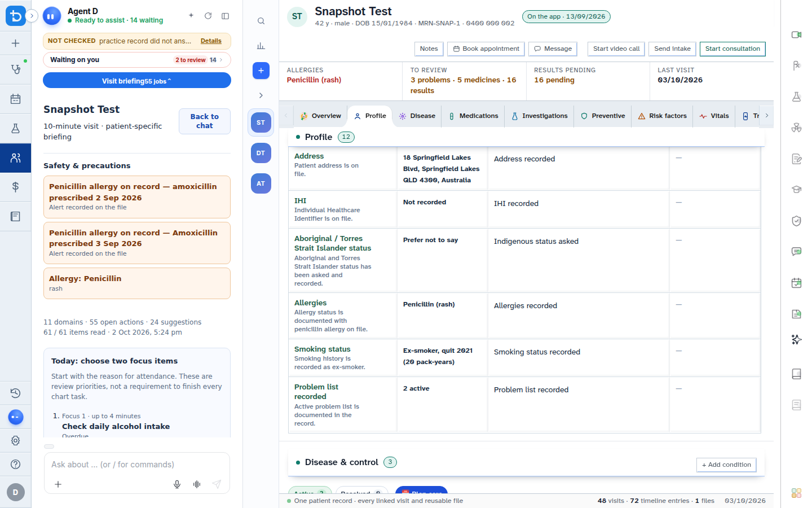The height and width of the screenshot is (508, 812).
Task: Click the graduation cap icon in right rail
Action: pyautogui.click(x=796, y=190)
